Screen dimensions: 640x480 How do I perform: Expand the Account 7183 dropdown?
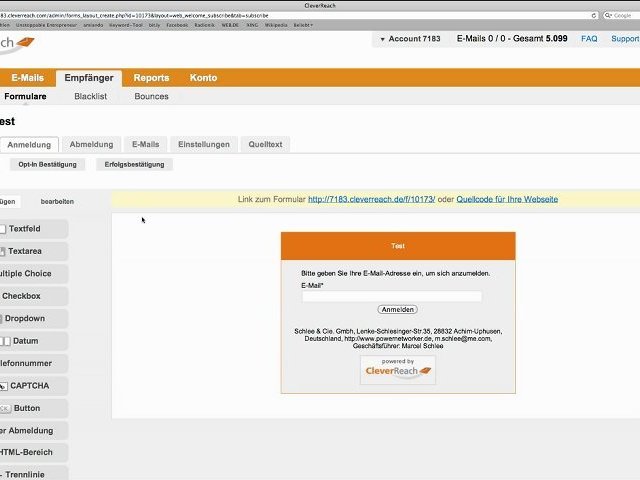[410, 39]
